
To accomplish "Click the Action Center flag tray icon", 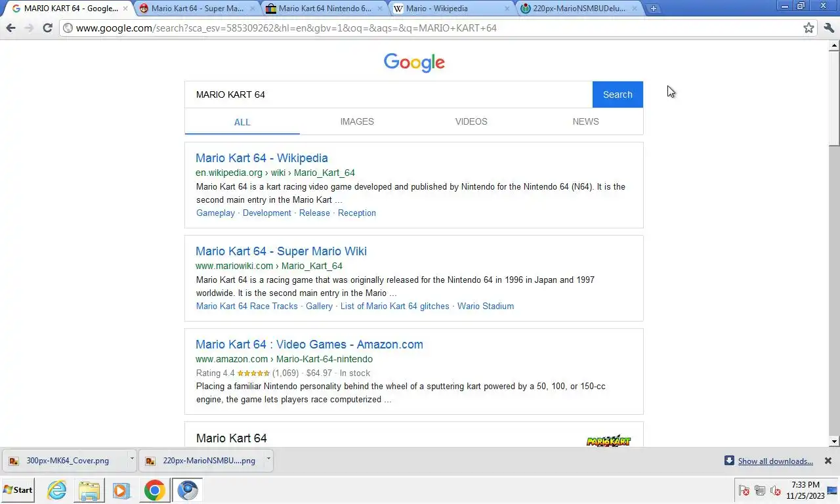I will pyautogui.click(x=744, y=490).
